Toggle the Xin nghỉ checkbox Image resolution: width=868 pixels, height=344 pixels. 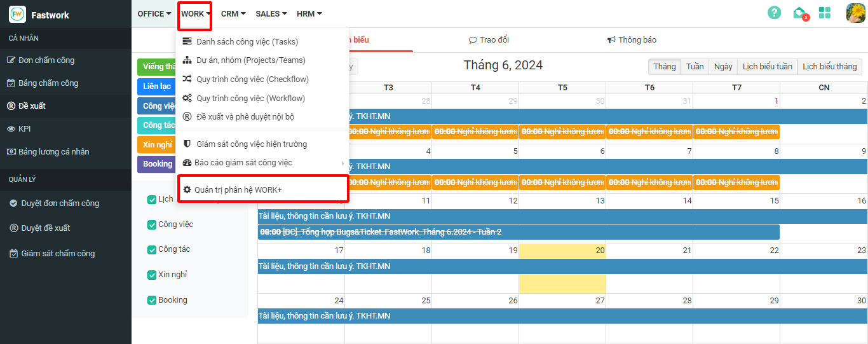coord(152,275)
